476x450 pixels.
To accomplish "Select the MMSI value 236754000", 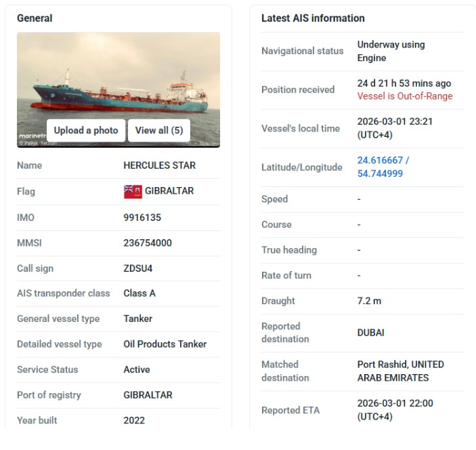I will click(x=148, y=243).
